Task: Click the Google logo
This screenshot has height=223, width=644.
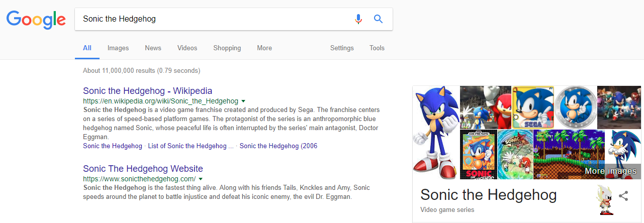Action: 36,20
